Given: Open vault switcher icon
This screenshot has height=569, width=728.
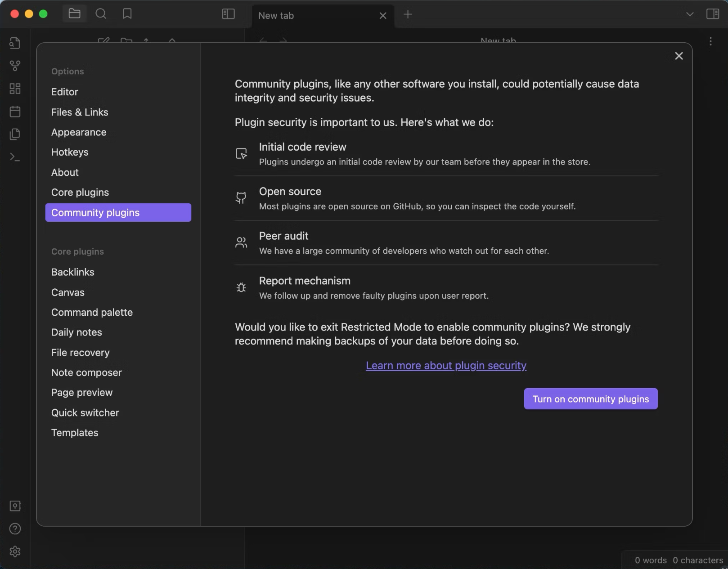Looking at the screenshot, I should 15,506.
